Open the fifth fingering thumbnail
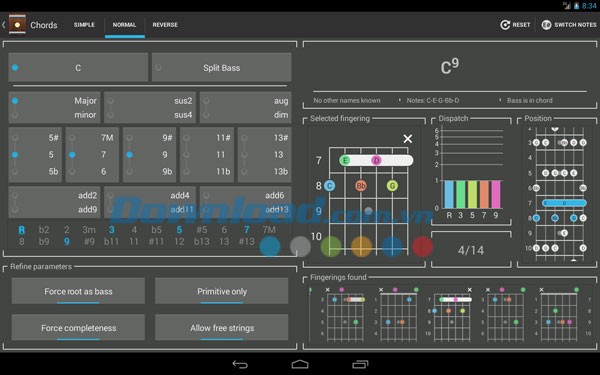The image size is (600, 375). tap(556, 314)
